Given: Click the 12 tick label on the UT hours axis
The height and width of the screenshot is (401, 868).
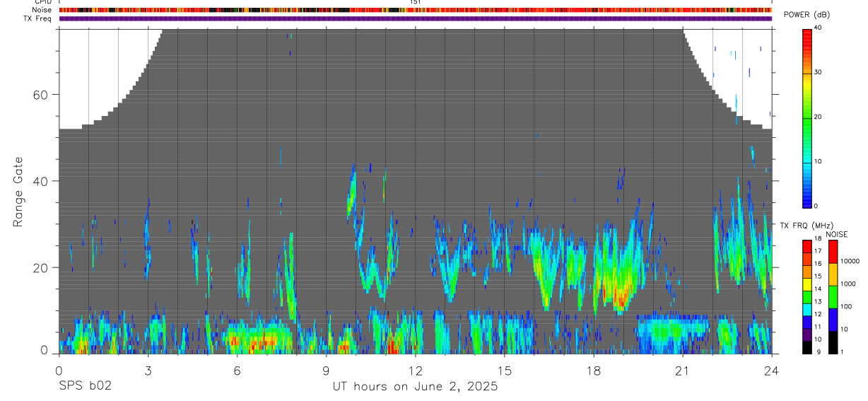Looking at the screenshot, I should click(x=415, y=370).
